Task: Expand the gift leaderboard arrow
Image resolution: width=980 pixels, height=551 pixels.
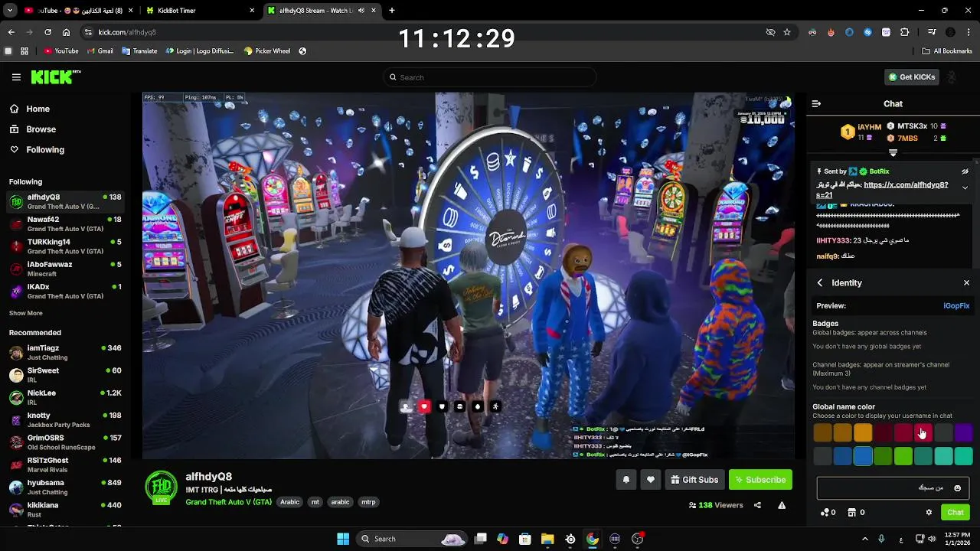Action: [x=893, y=153]
